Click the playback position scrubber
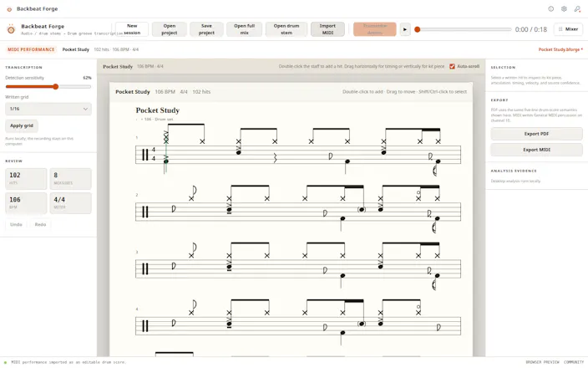The height and width of the screenshot is (368, 588). click(464, 29)
